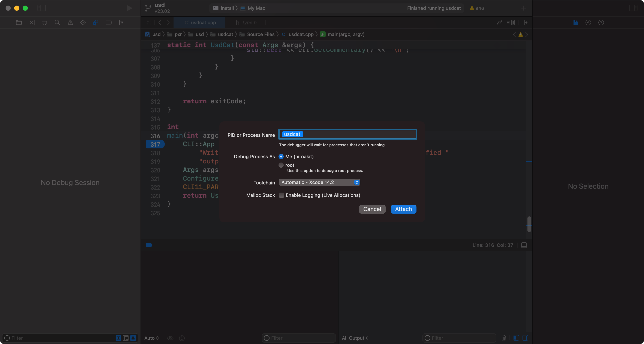Select Me (hiroakit) as debug user
This screenshot has width=644, height=344.
281,156
